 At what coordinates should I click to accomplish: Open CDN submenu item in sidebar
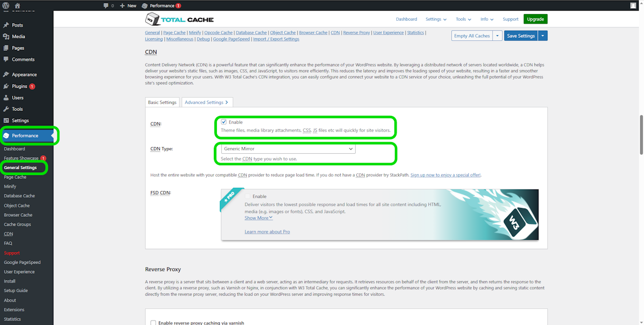[9, 234]
